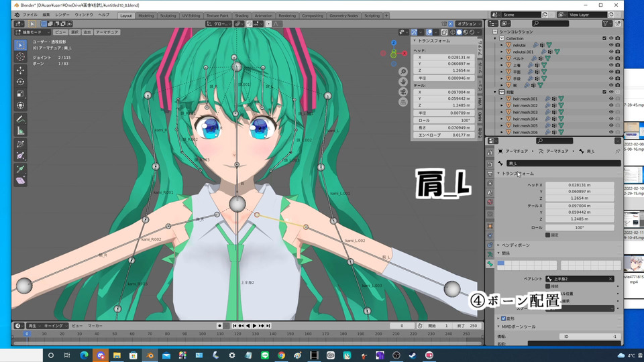Pick the Scale tool
Image resolution: width=644 pixels, height=362 pixels.
point(20,94)
